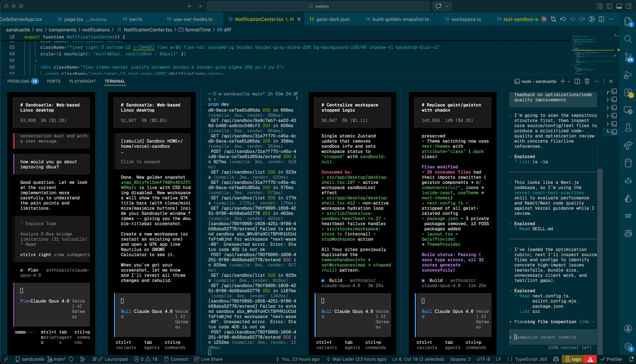
Task: Open the editor More Actions ellipsis menu
Action: 611,18
